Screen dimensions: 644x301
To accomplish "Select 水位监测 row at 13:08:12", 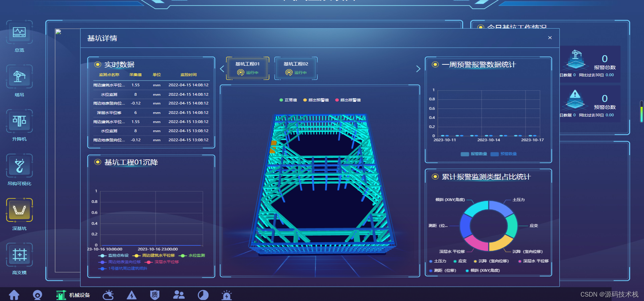I will pyautogui.click(x=151, y=131).
